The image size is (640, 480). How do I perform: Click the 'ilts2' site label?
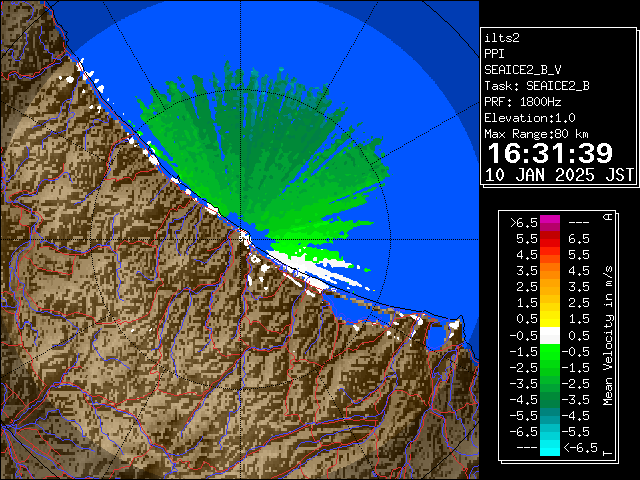click(x=502, y=38)
